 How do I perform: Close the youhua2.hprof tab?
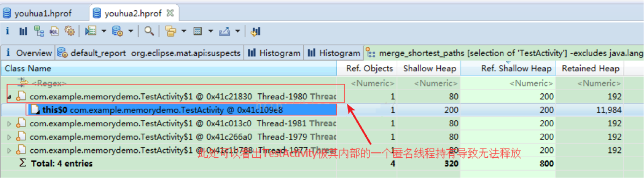[170, 13]
